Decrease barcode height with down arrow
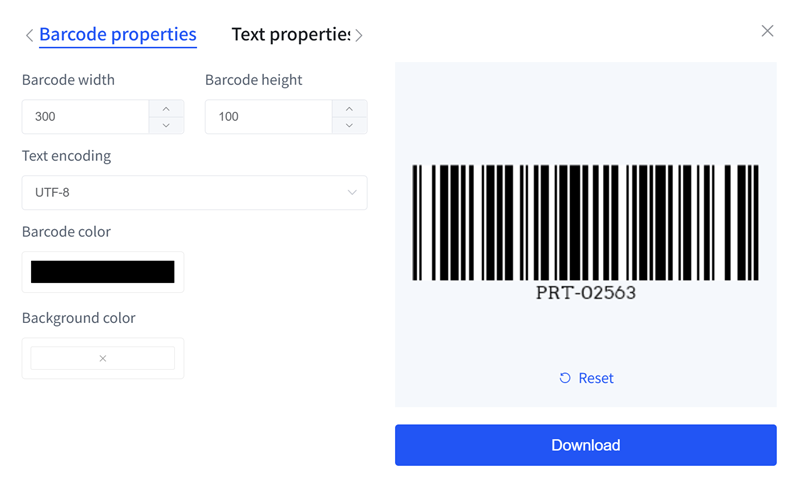 coord(349,125)
